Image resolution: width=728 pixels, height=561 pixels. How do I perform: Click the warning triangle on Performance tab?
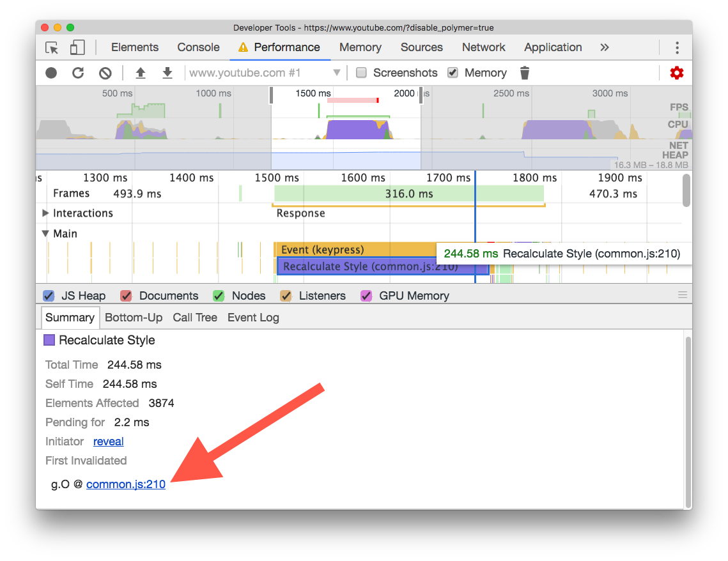(x=243, y=47)
